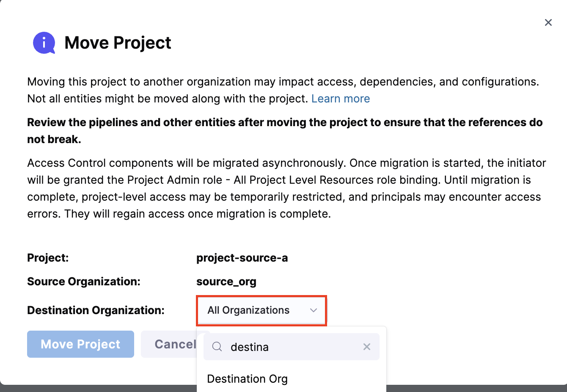This screenshot has width=567, height=392.
Task: Clear the 'destina' search text with the X
Action: [366, 347]
